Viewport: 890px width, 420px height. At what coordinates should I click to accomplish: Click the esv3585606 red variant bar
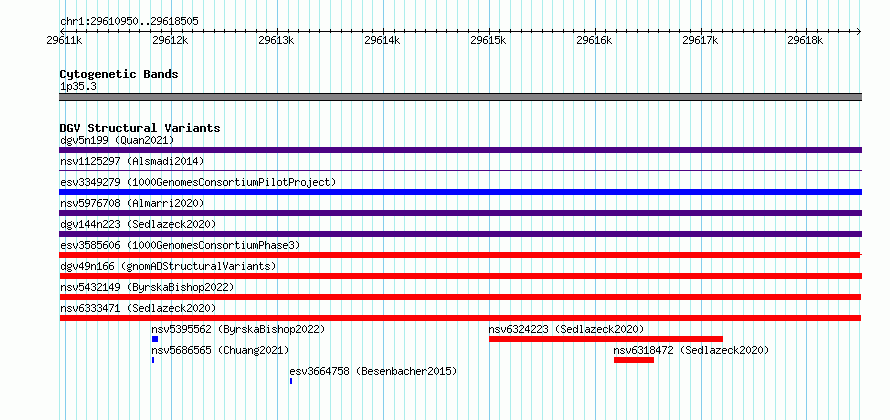(x=460, y=255)
